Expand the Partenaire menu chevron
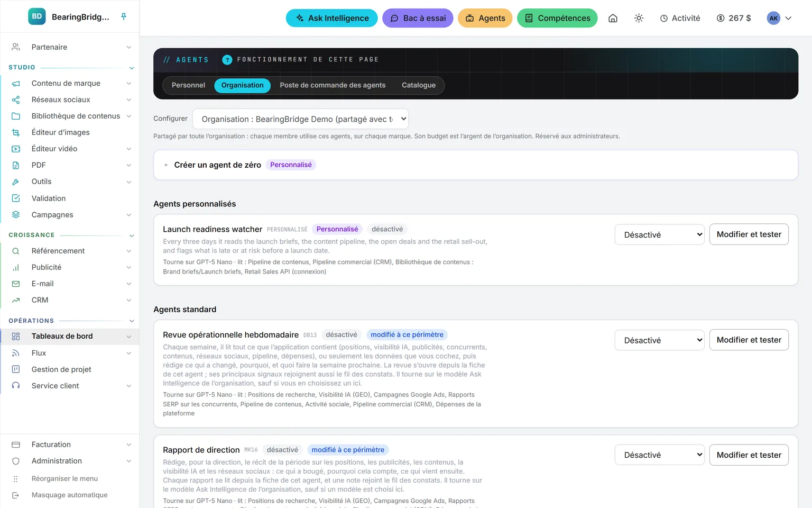 (x=128, y=47)
